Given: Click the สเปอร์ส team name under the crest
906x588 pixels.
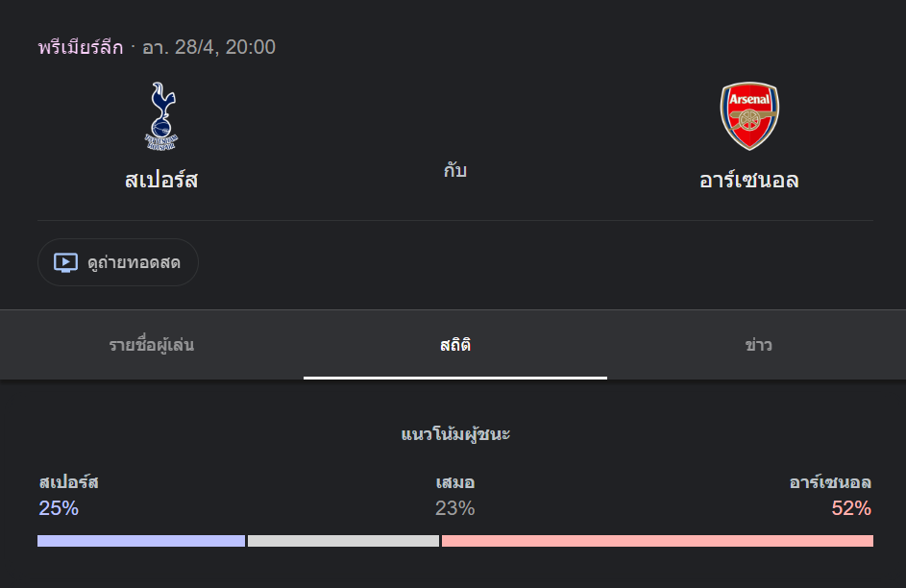Looking at the screenshot, I should (x=161, y=180).
